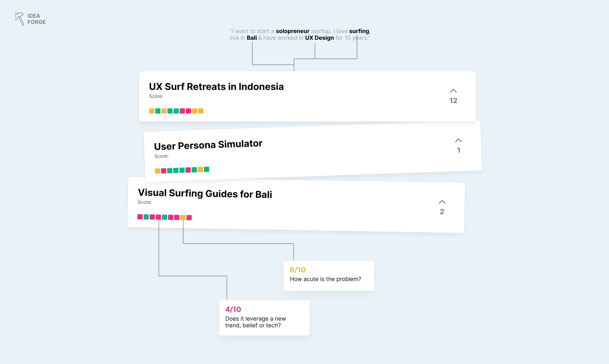Viewport: 609px width, 364px height.
Task: Upvote UX Surf Retreats in Indonesia
Action: pos(453,91)
